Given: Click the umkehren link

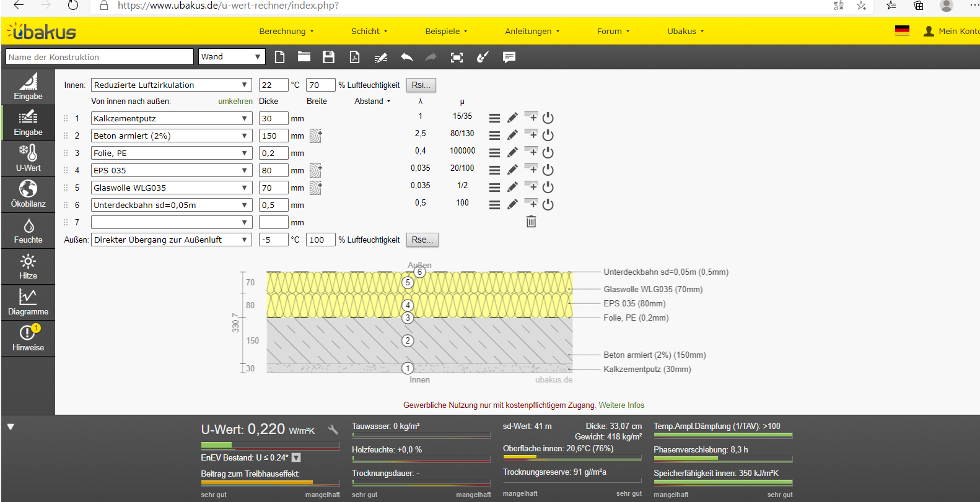Looking at the screenshot, I should pyautogui.click(x=235, y=101).
